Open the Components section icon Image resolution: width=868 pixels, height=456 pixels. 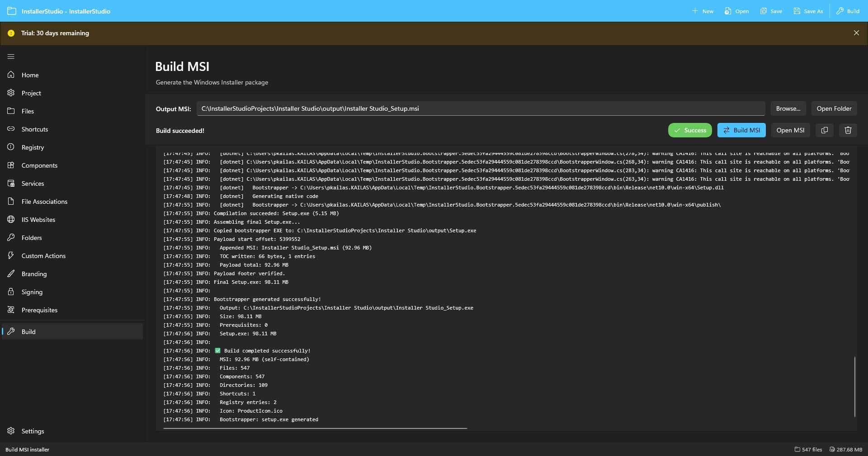click(10, 165)
